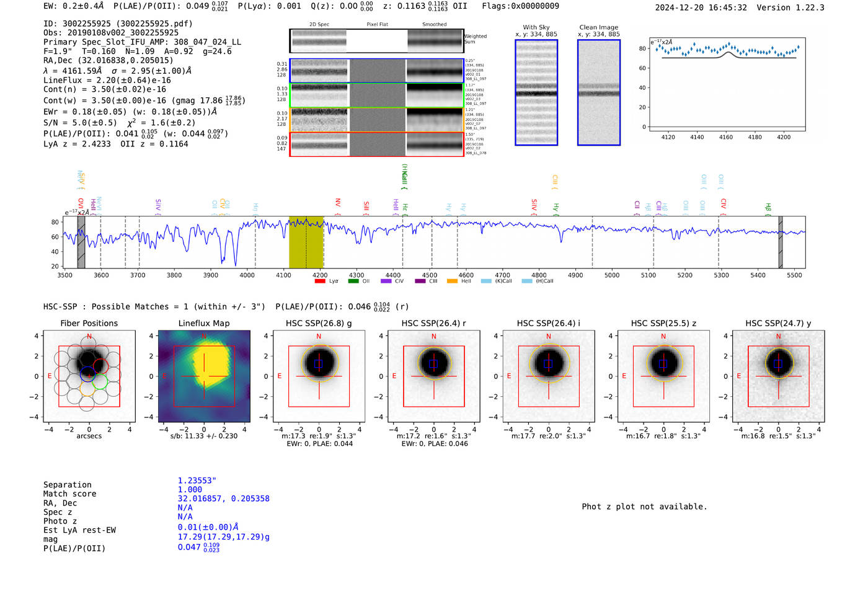The width and height of the screenshot is (868, 591).
Task: Click the orange-bordered fiber 2D spectrum row
Action: (377, 120)
